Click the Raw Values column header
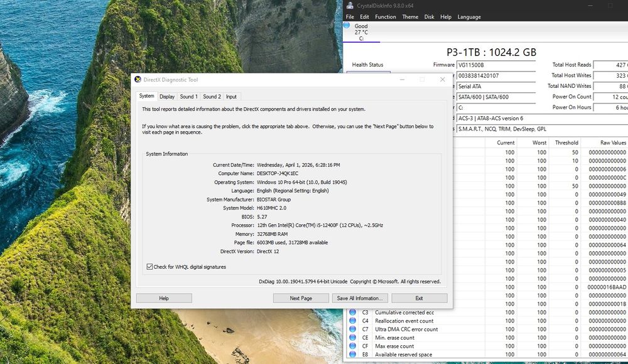 pyautogui.click(x=604, y=142)
